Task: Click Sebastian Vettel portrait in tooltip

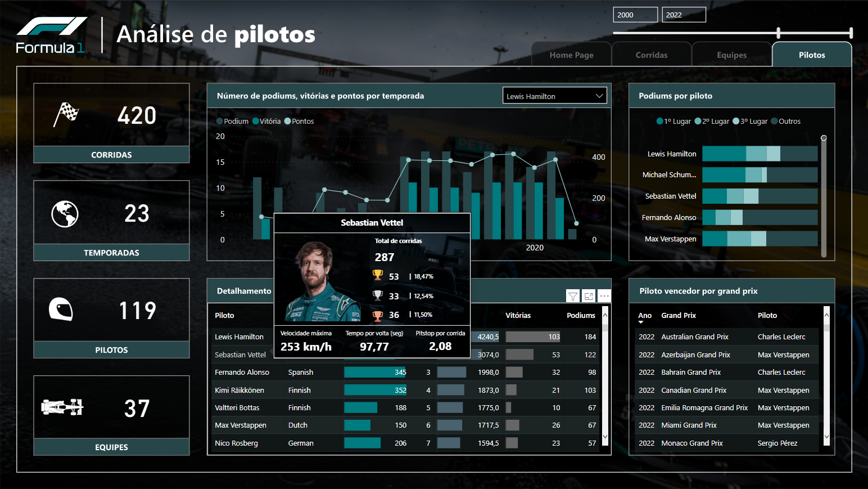Action: pyautogui.click(x=321, y=281)
